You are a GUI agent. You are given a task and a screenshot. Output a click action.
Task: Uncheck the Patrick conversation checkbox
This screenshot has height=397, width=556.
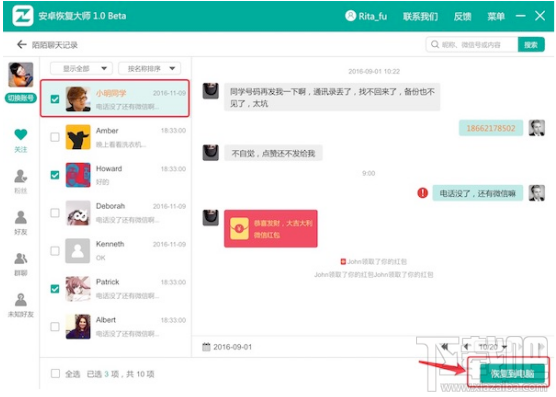(x=55, y=289)
